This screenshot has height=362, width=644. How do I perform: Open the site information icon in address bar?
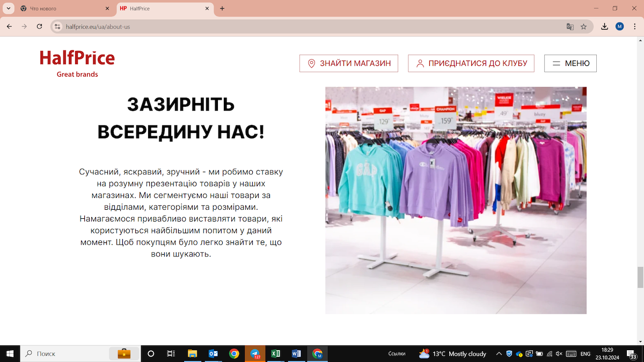point(57,26)
